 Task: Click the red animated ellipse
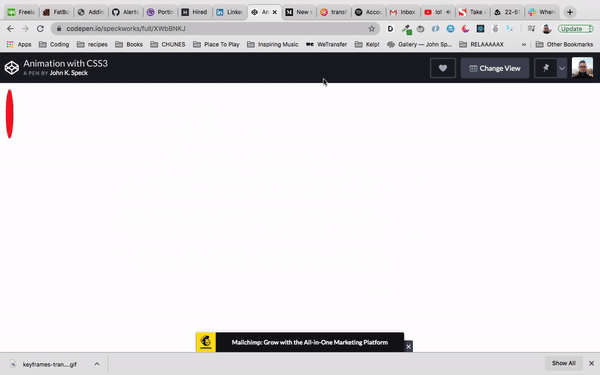pos(10,114)
